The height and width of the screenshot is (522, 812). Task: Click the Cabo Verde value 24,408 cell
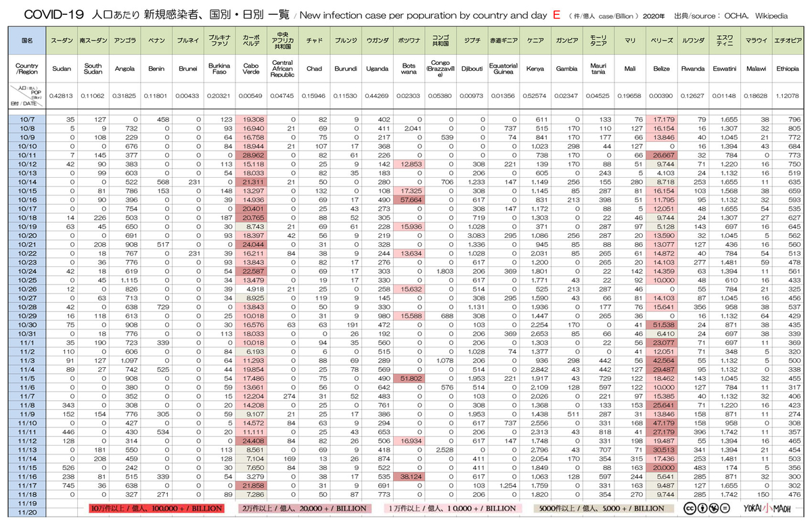[x=250, y=440]
